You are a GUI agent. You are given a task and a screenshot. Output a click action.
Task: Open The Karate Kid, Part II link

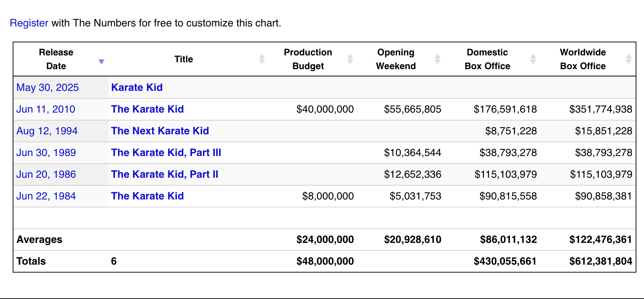click(165, 174)
